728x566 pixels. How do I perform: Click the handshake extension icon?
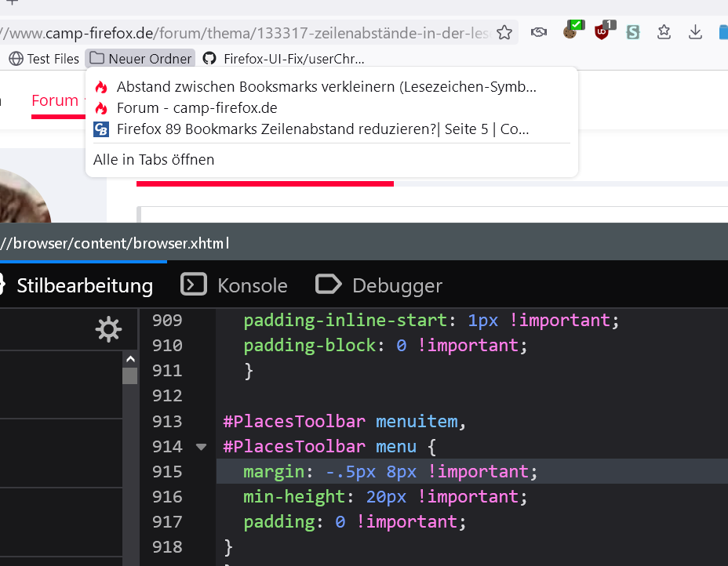coord(539,33)
